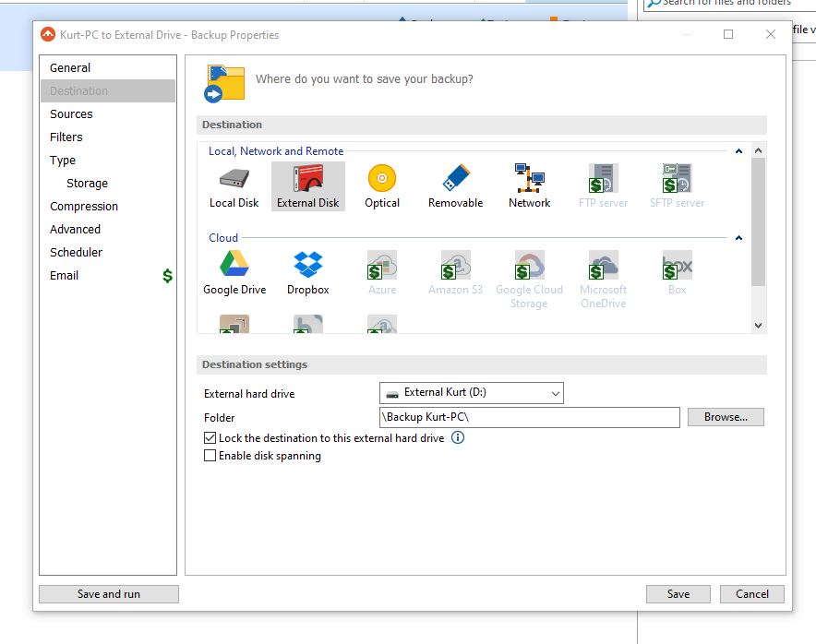Select Google Drive cloud destination
Viewport: 816px width, 644px height.
click(234, 273)
